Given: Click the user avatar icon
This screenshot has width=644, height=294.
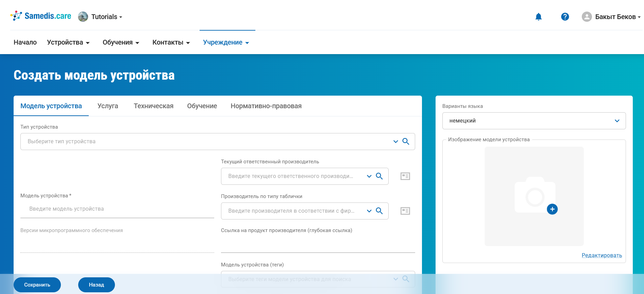Looking at the screenshot, I should pyautogui.click(x=587, y=17).
